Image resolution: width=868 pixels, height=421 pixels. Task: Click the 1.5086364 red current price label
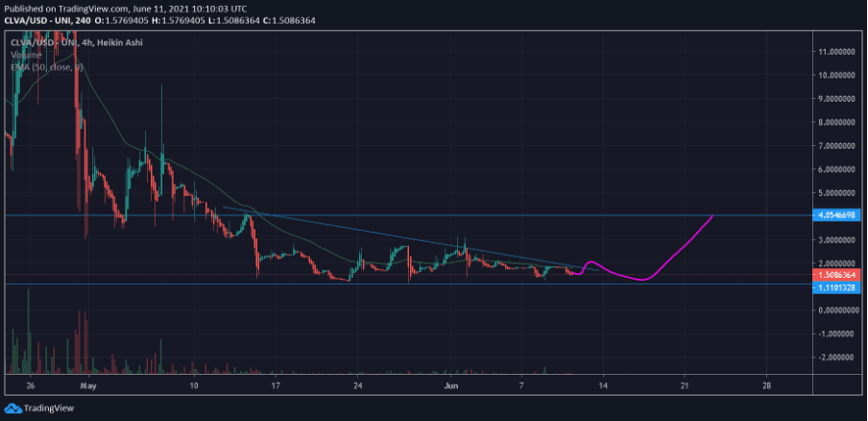point(838,275)
